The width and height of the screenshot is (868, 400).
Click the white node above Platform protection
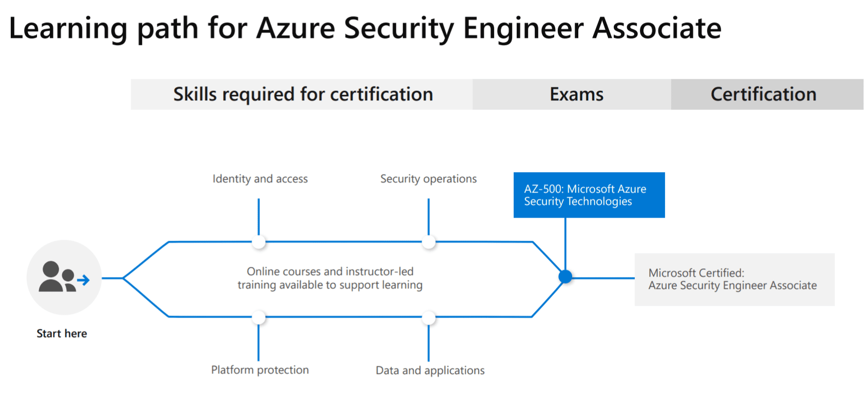click(259, 317)
